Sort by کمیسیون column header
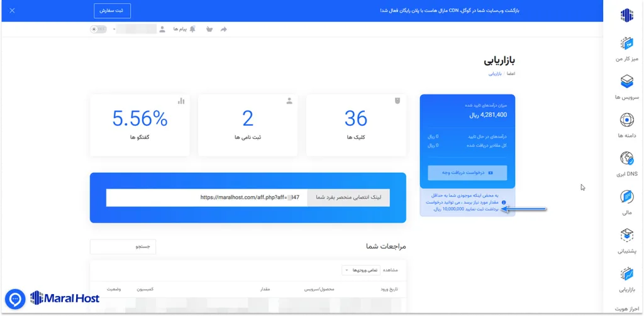 coord(145,290)
